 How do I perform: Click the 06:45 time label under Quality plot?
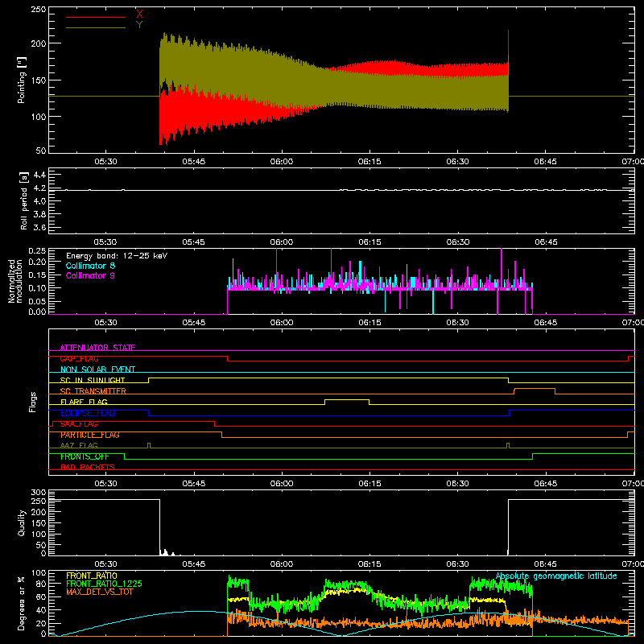click(546, 564)
